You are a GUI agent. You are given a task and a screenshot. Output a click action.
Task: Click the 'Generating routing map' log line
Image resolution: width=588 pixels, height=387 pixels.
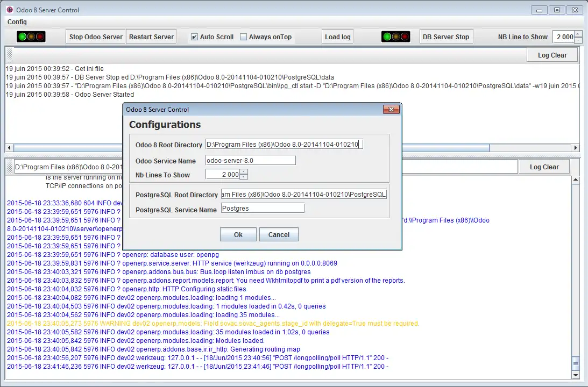click(x=153, y=349)
